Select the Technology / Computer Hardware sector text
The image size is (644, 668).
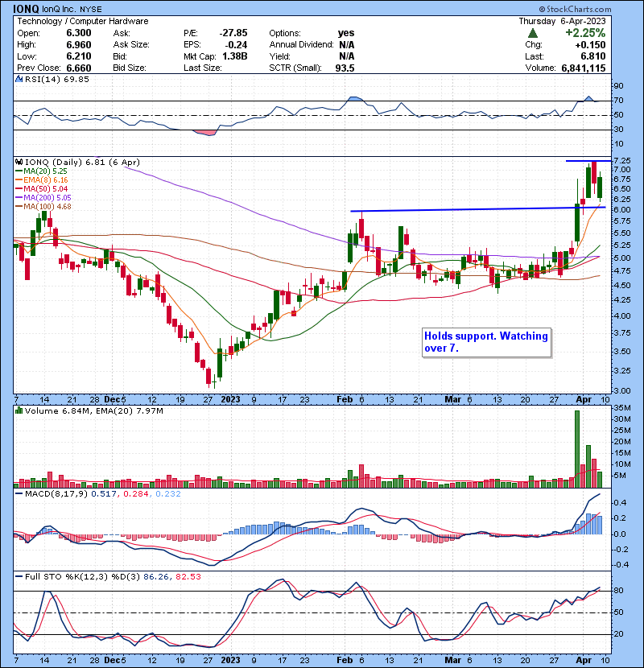(x=83, y=21)
